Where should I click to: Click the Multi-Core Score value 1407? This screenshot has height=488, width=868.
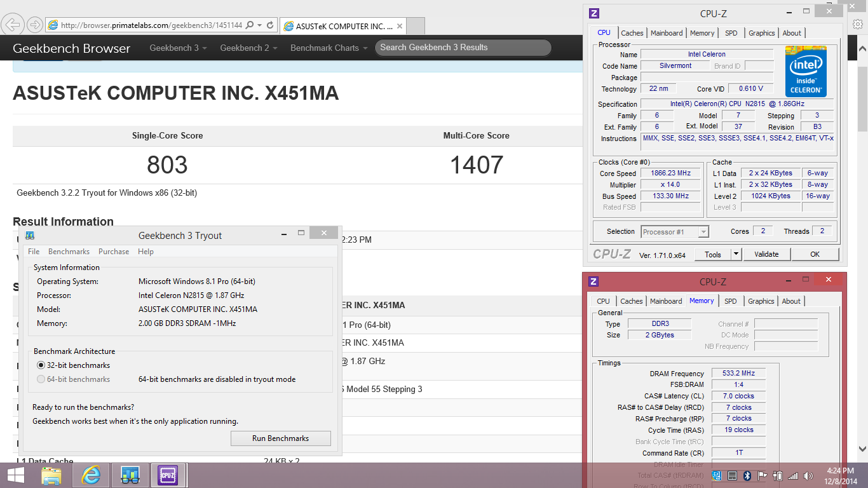(x=477, y=165)
